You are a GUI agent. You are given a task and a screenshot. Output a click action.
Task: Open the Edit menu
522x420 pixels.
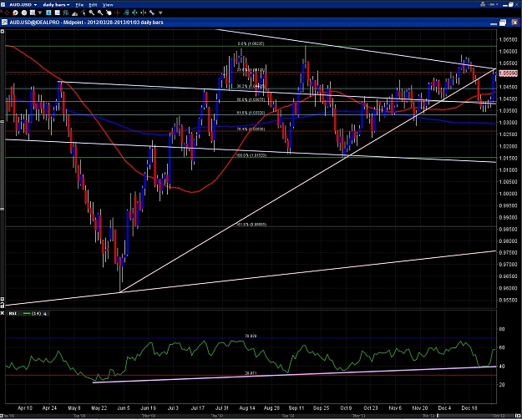(x=93, y=5)
